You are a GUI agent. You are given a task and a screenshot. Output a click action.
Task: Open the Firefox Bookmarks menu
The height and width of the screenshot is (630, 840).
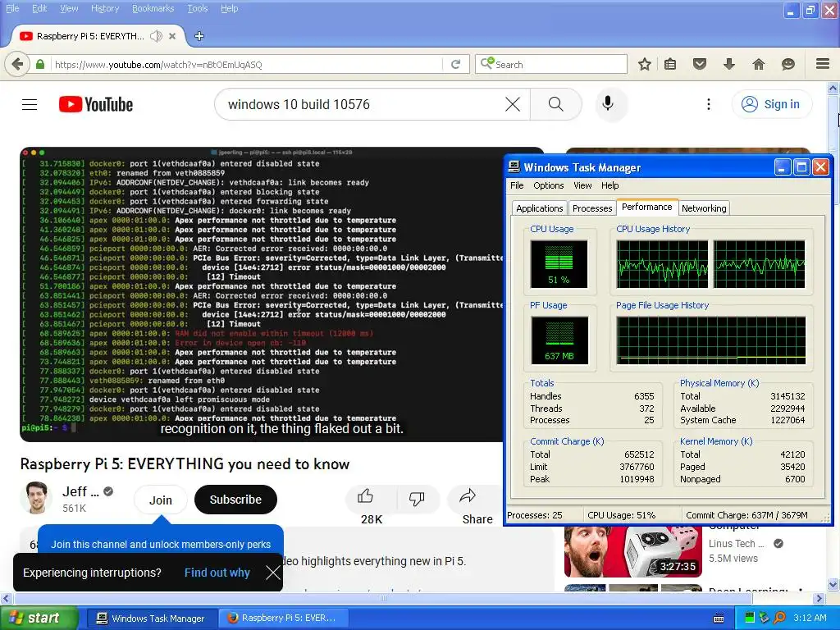153,8
